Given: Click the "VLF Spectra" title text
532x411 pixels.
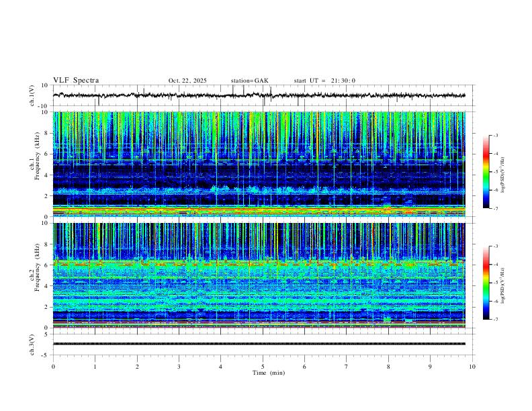Looking at the screenshot, I should tap(76, 81).
